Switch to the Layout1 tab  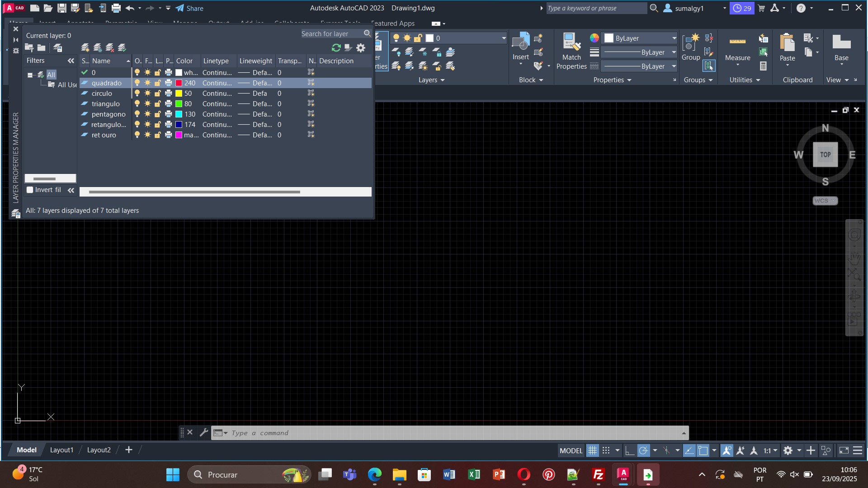tap(61, 450)
